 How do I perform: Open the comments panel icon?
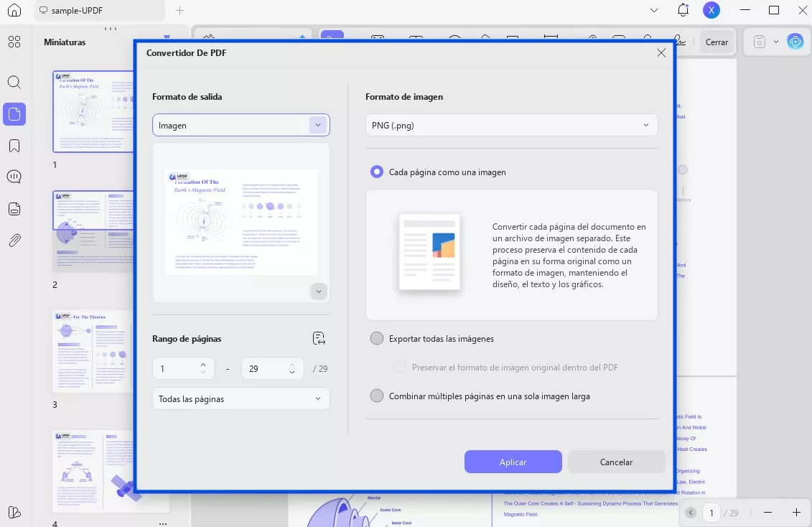pos(14,177)
